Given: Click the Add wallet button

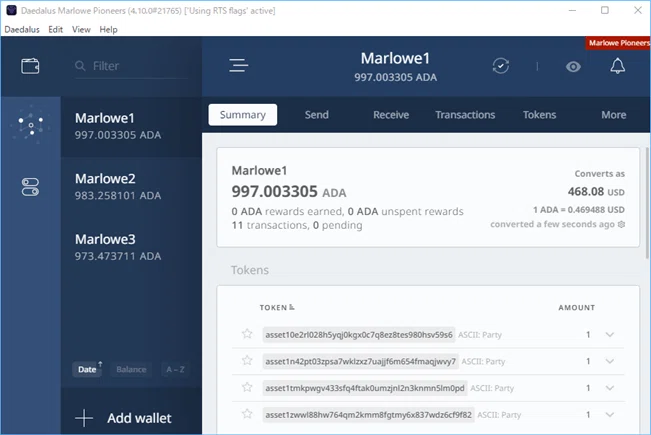Looking at the screenshot, I should pos(131,418).
